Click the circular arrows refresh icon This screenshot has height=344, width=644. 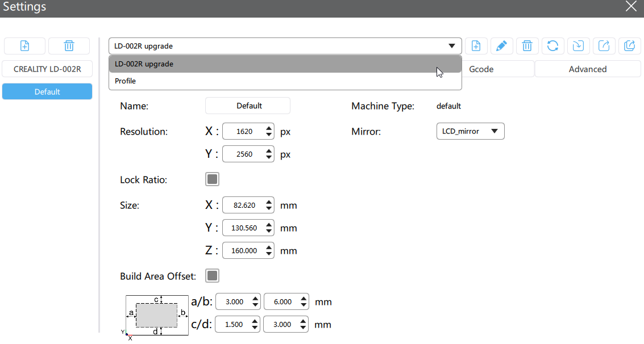tap(552, 46)
